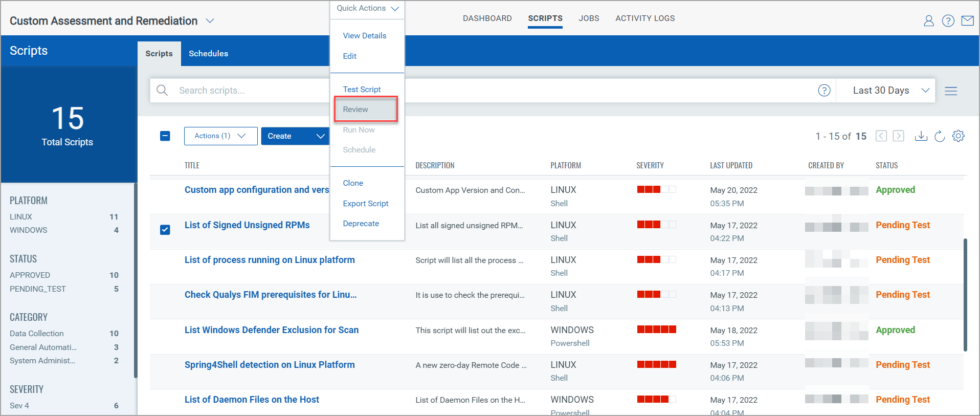
Task: Toggle the select-all header checkbox
Action: point(165,136)
